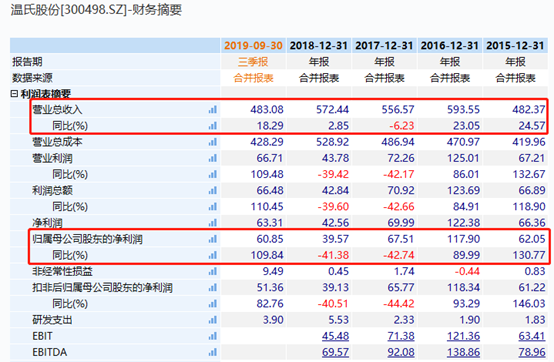Select the 2015-12-31 column header

515,46
